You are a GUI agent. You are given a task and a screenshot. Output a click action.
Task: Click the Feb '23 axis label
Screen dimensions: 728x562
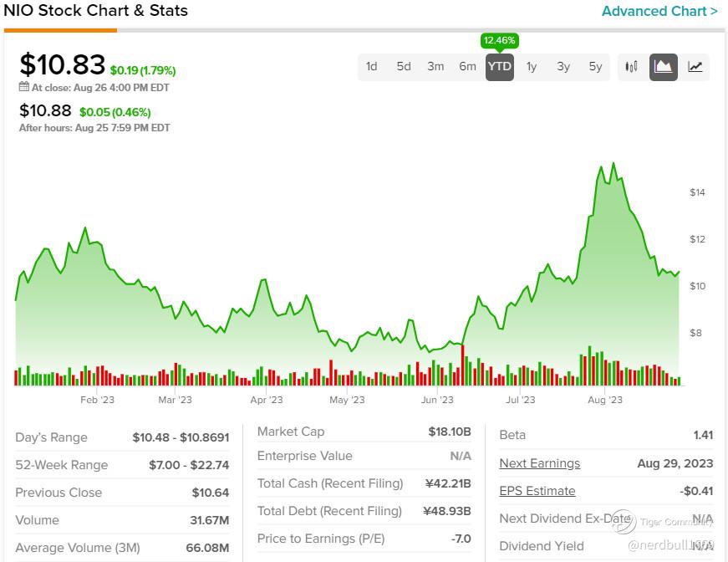(97, 400)
